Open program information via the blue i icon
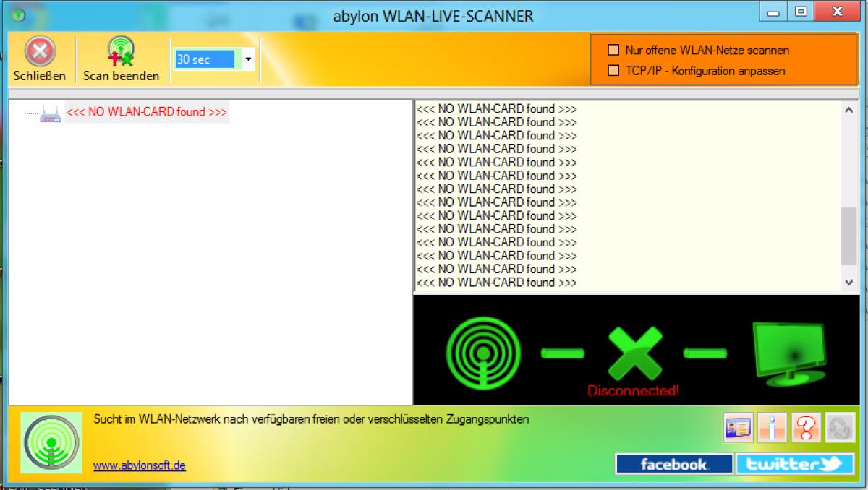The height and width of the screenshot is (490, 868). click(x=773, y=426)
